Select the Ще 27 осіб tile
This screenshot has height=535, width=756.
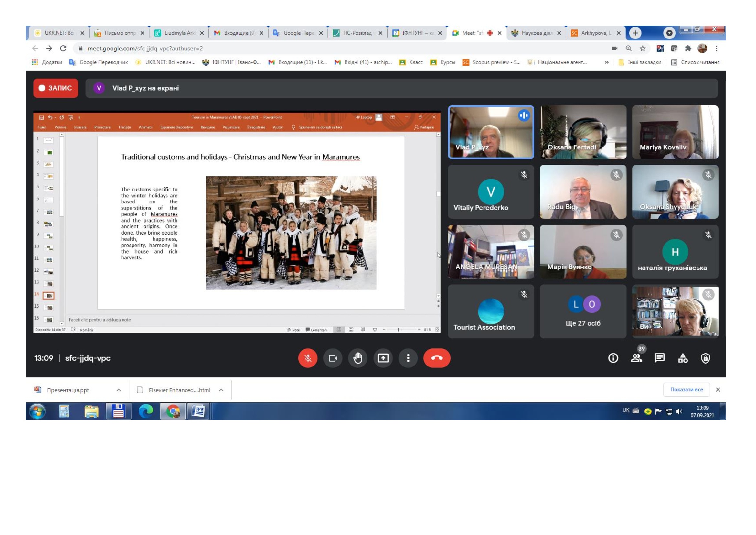583,311
